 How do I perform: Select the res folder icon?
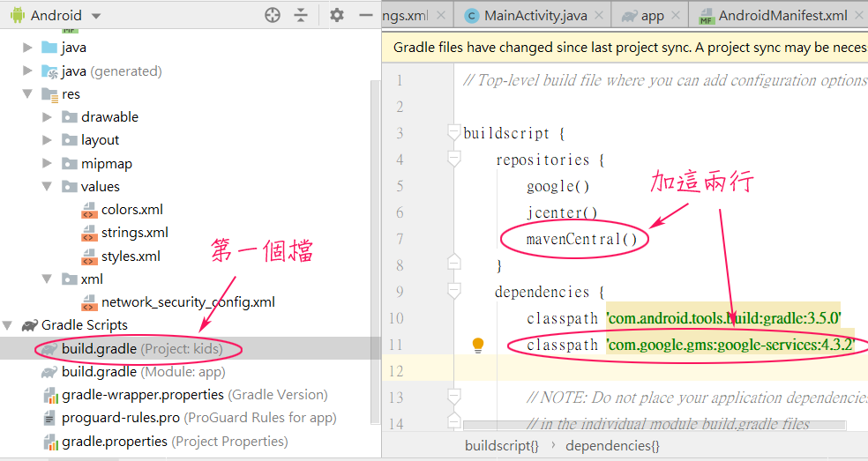click(x=49, y=94)
